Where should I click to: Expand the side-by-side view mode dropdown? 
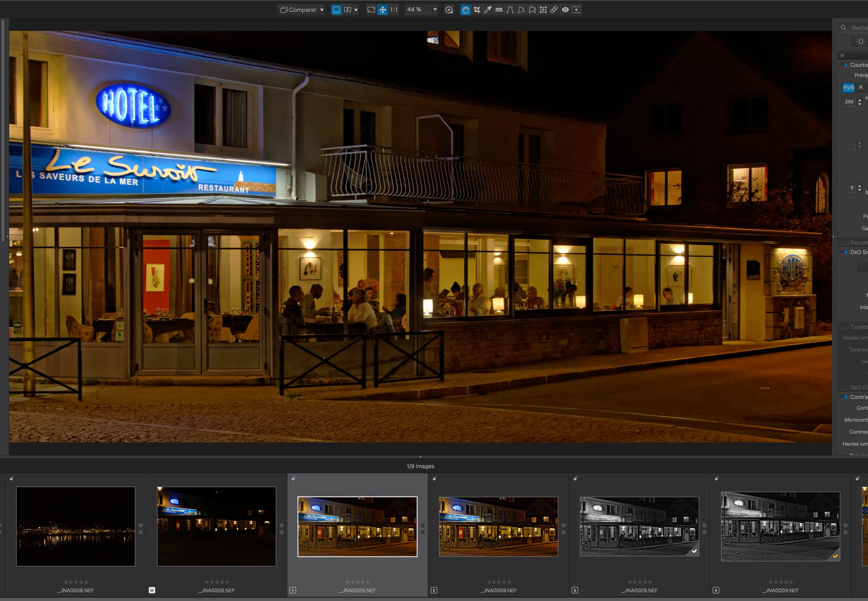coord(356,9)
